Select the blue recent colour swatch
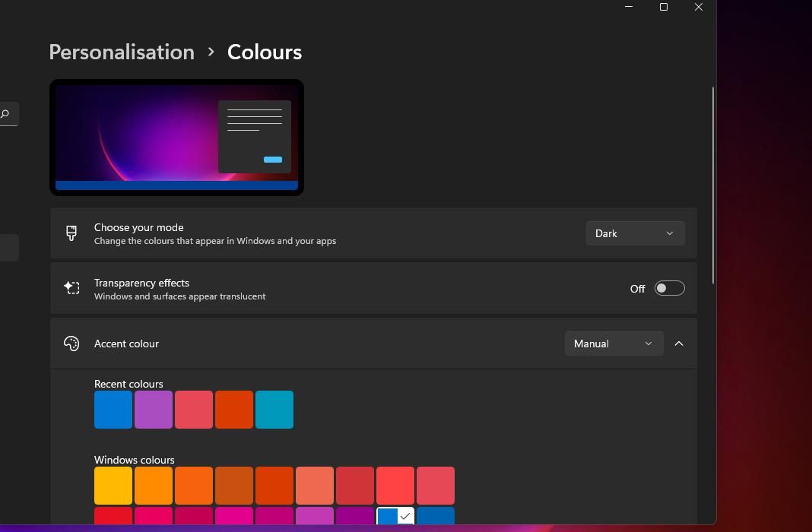 [x=113, y=410]
